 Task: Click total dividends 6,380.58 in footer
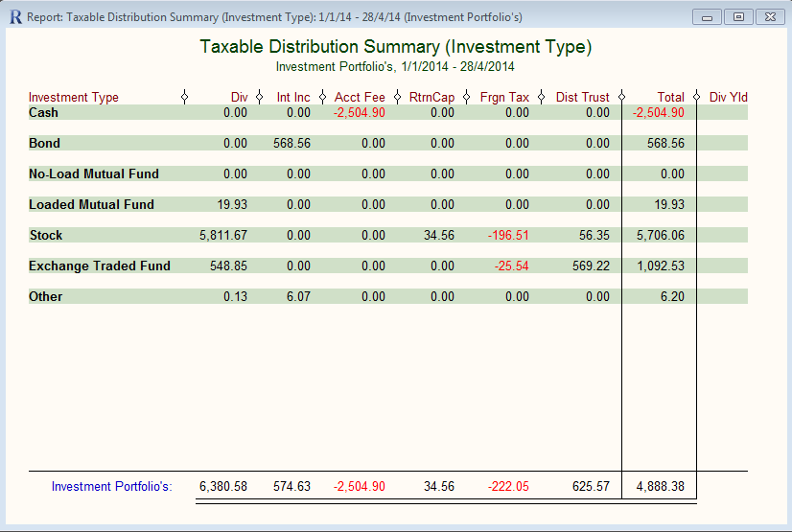click(223, 487)
